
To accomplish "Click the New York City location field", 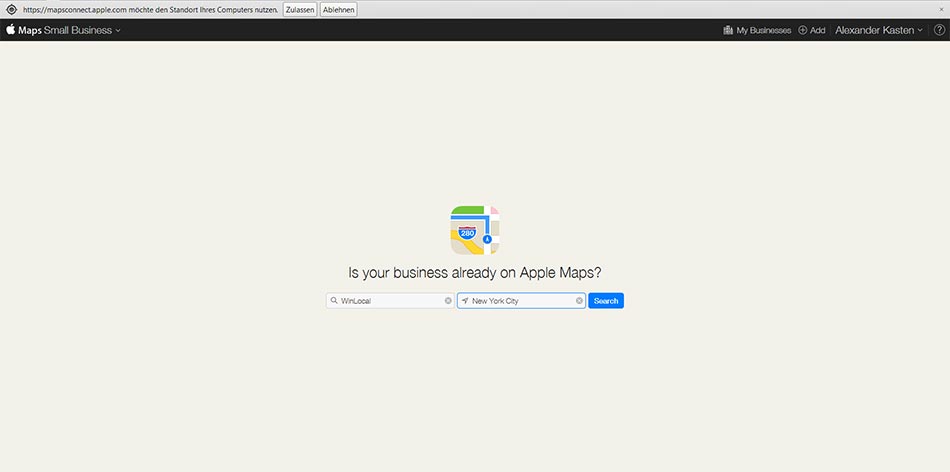I will point(521,301).
